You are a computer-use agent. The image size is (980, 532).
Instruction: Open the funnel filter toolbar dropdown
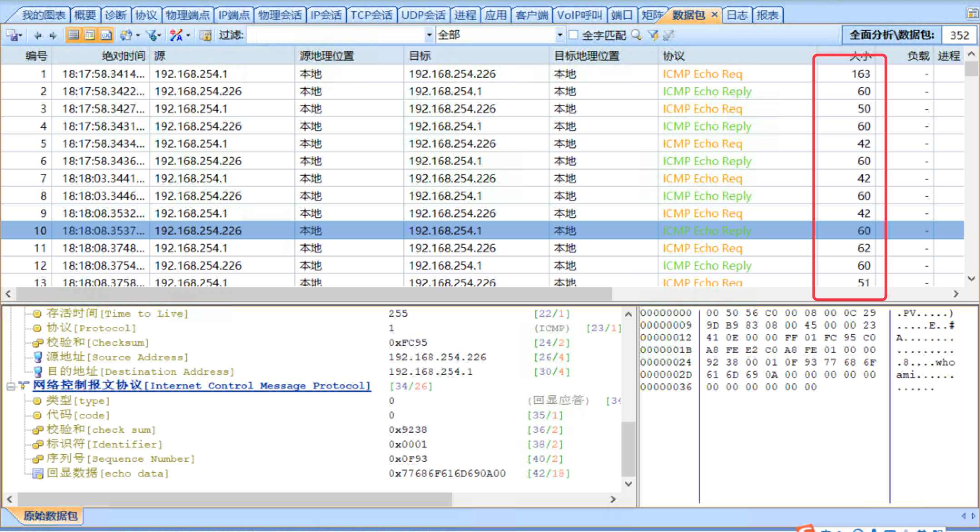click(x=159, y=35)
